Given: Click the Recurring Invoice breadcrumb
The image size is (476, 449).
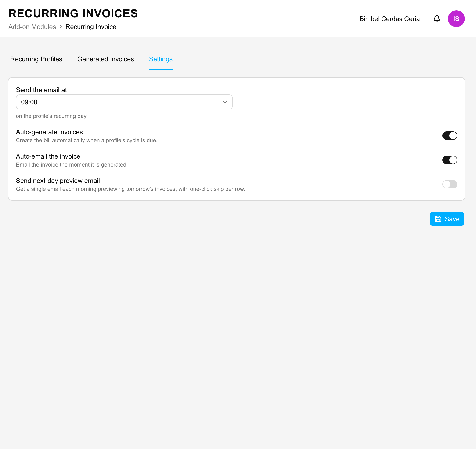Looking at the screenshot, I should pyautogui.click(x=91, y=27).
